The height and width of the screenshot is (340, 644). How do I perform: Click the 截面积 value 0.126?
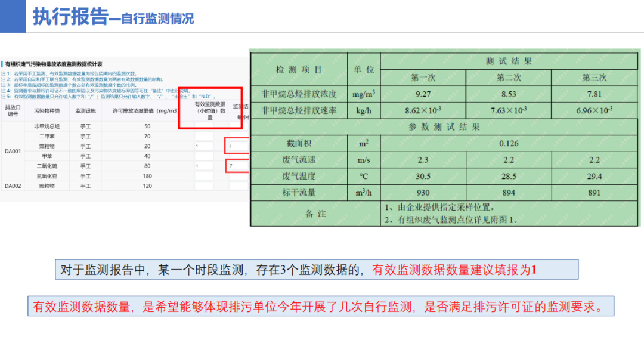[x=509, y=143]
